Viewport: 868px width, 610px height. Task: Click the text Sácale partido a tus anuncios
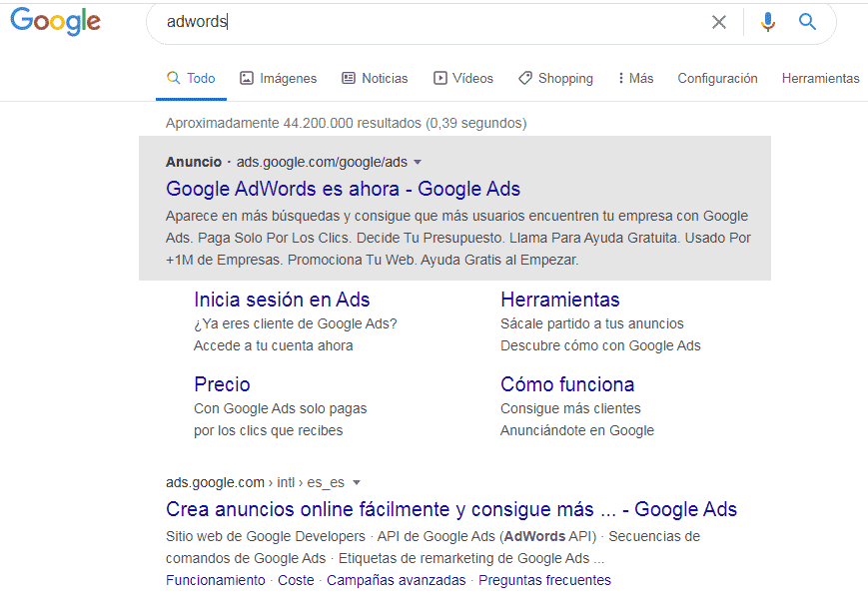pyautogui.click(x=591, y=323)
